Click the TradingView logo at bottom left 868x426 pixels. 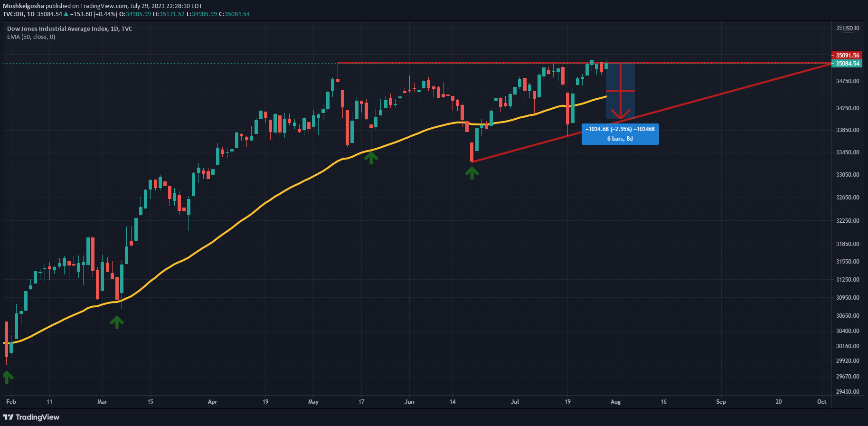point(31,417)
